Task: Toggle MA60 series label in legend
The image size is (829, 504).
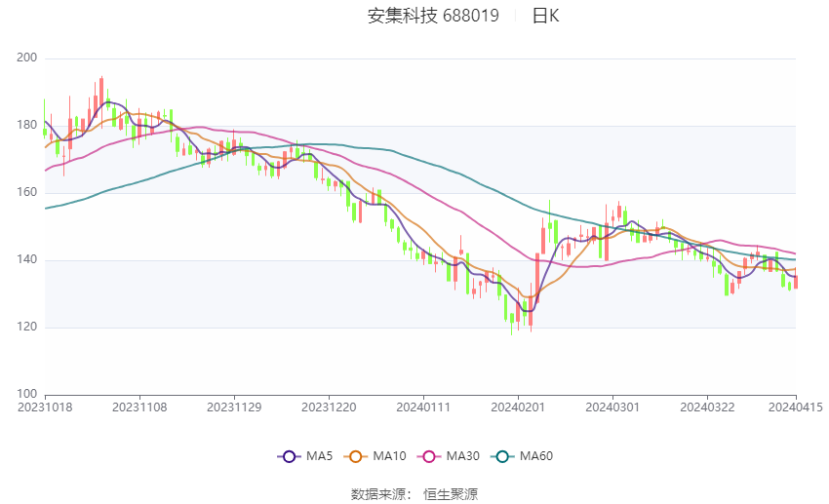Action: 536,456
